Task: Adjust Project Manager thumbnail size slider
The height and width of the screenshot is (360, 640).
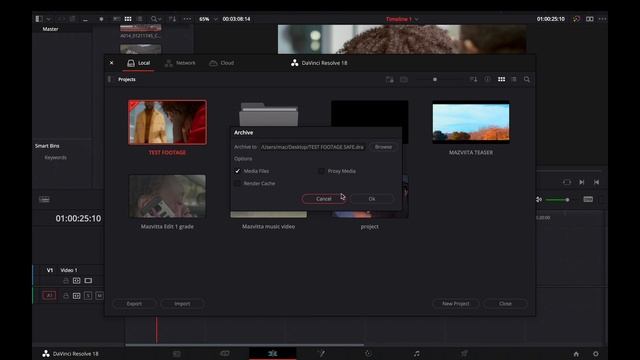Action: [435, 79]
